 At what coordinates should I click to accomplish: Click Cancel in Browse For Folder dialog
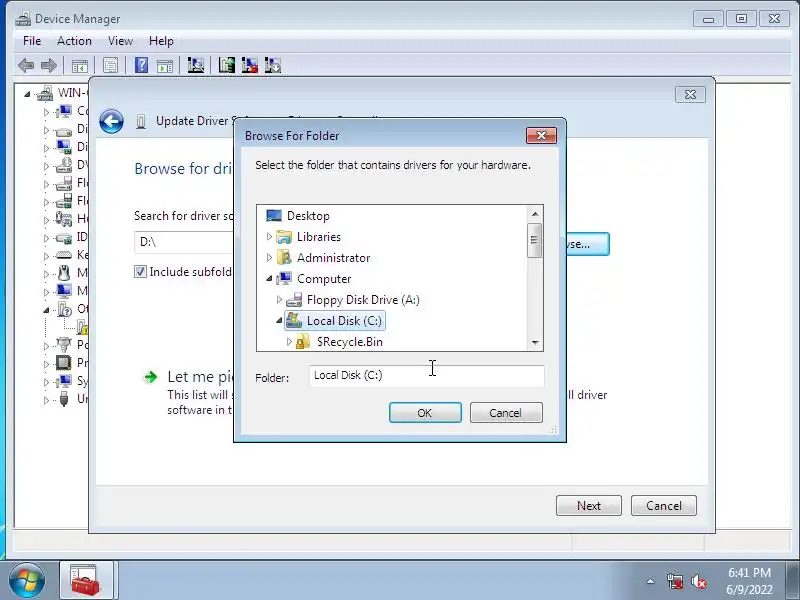click(x=506, y=413)
